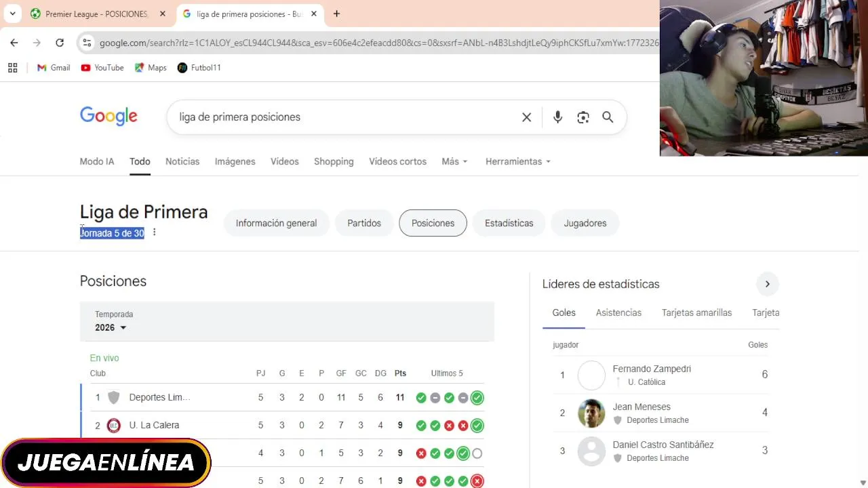Screen dimensions: 868x488
Task: Open the Futbol11 bookmark
Action: 199,68
